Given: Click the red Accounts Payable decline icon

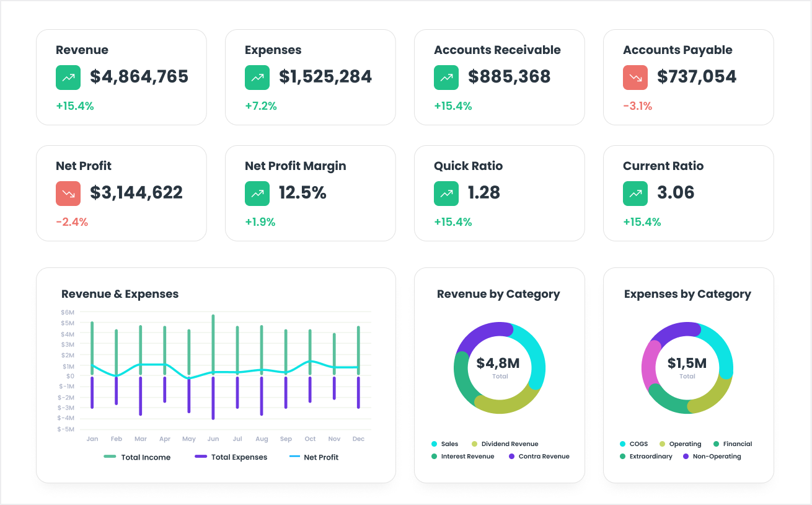Looking at the screenshot, I should [x=635, y=77].
